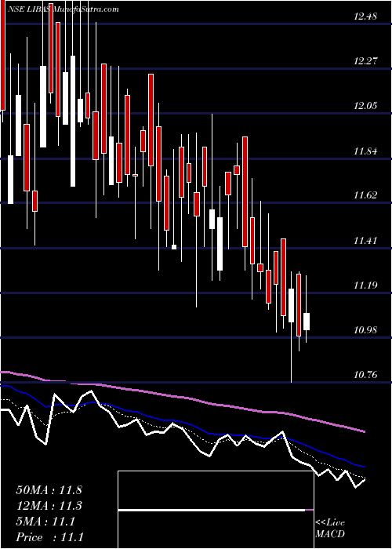Click the MACD histogram panel box
Screen dimensions: 392x549
216,510
